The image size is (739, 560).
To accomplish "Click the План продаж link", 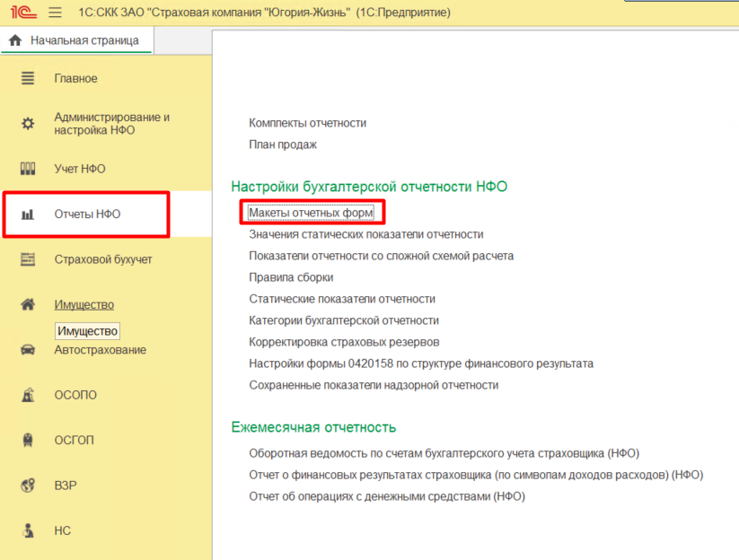I will click(x=283, y=144).
